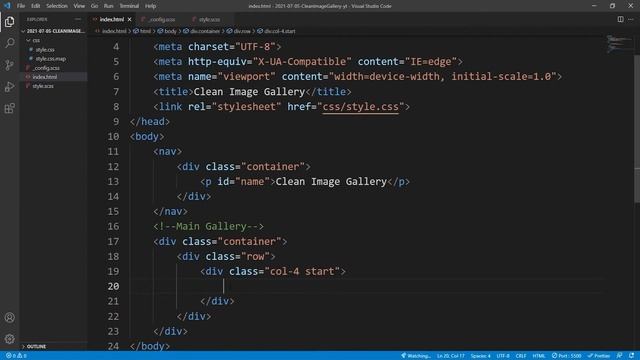Screen dimensions: 640x360
Task: Click Ln 20, Col 17 cursor position
Action: click(x=451, y=356)
